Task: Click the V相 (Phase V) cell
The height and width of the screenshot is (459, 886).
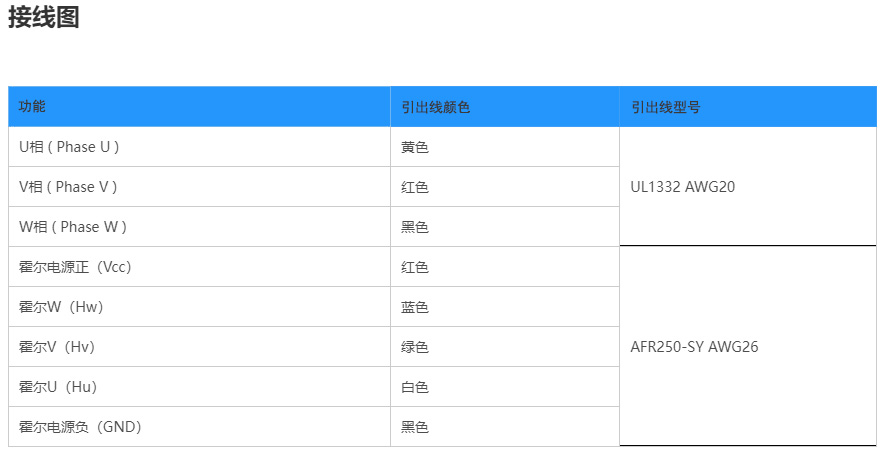Action: coord(68,187)
